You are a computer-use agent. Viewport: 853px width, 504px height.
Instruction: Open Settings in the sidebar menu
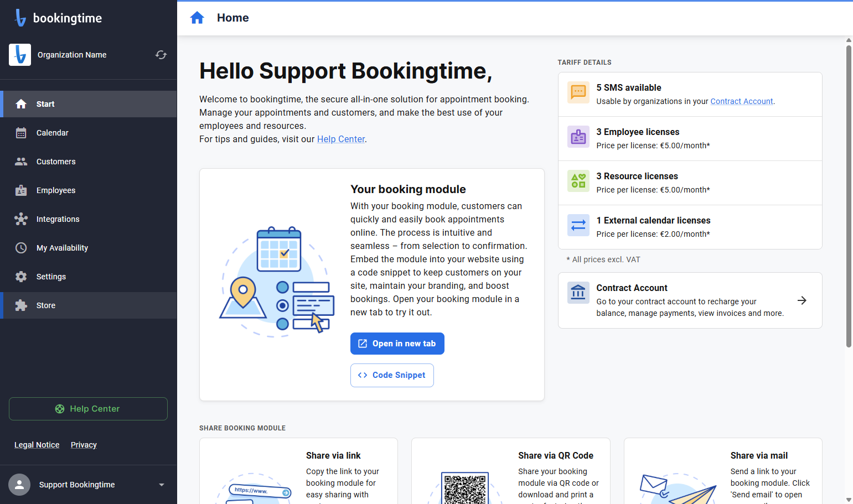(x=89, y=277)
